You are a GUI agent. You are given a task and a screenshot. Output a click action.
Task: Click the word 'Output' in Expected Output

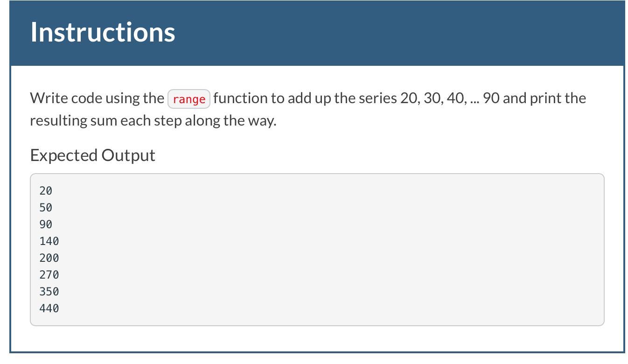(x=128, y=155)
